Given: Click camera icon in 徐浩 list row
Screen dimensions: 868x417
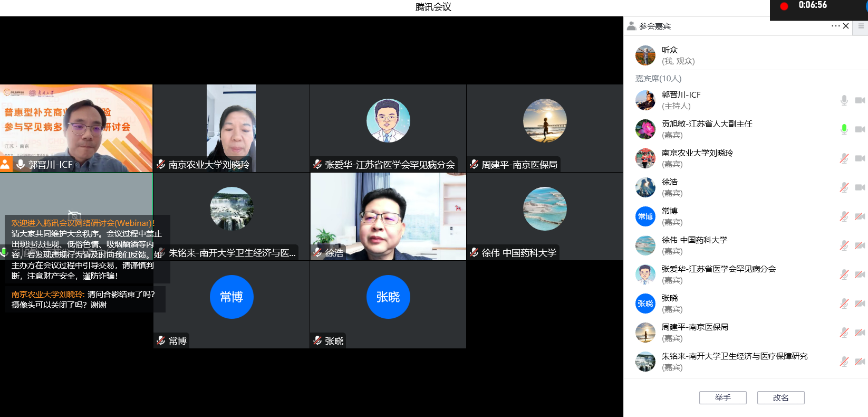Looking at the screenshot, I should 860,187.
